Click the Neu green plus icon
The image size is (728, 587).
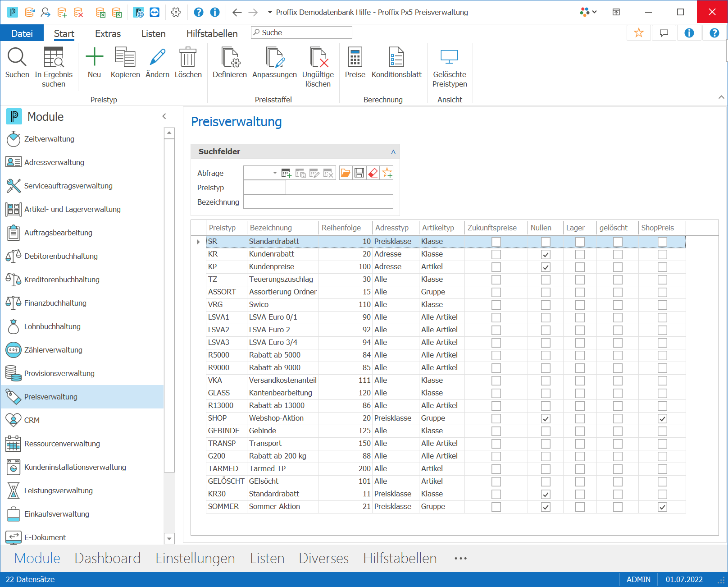coord(94,57)
